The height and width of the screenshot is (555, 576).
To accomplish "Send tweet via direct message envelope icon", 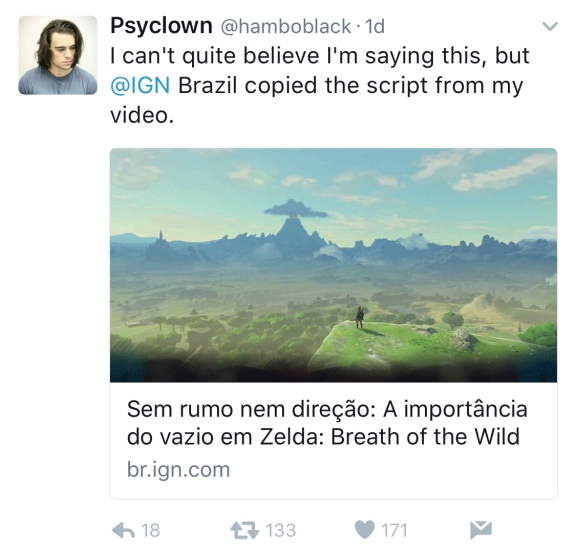I will (481, 530).
